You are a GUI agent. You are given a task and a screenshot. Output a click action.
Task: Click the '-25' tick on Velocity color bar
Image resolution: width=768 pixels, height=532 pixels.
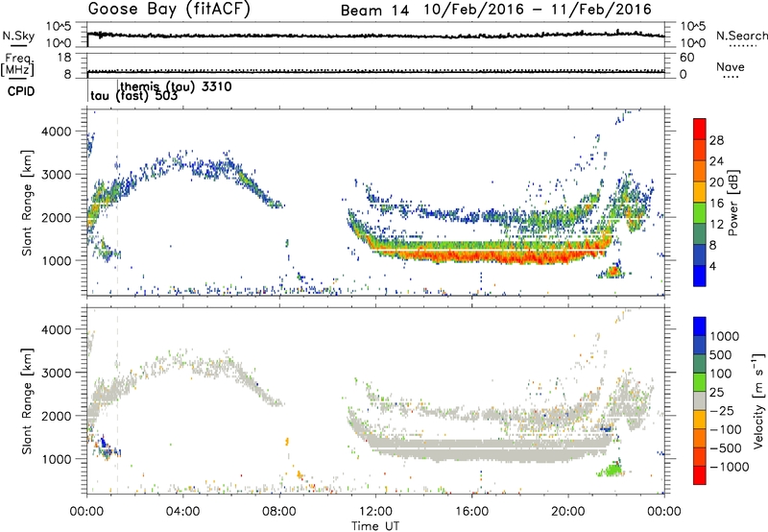coord(723,410)
